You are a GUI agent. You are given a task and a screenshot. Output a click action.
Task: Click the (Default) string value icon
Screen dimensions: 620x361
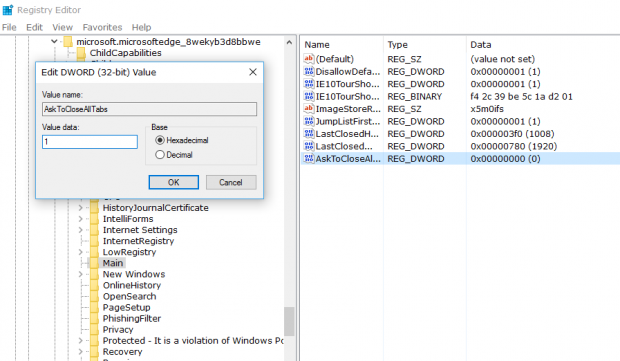(x=309, y=59)
